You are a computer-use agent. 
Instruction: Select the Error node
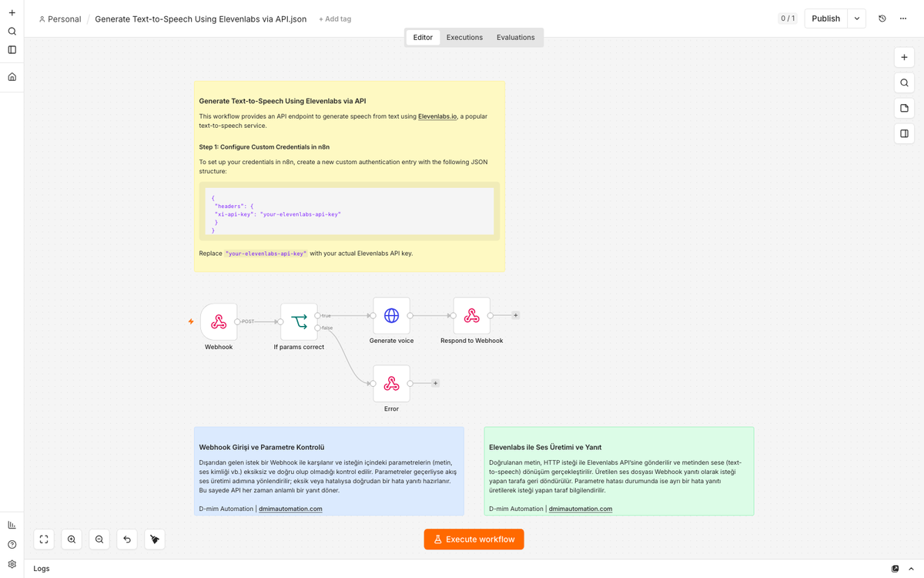[x=391, y=384]
